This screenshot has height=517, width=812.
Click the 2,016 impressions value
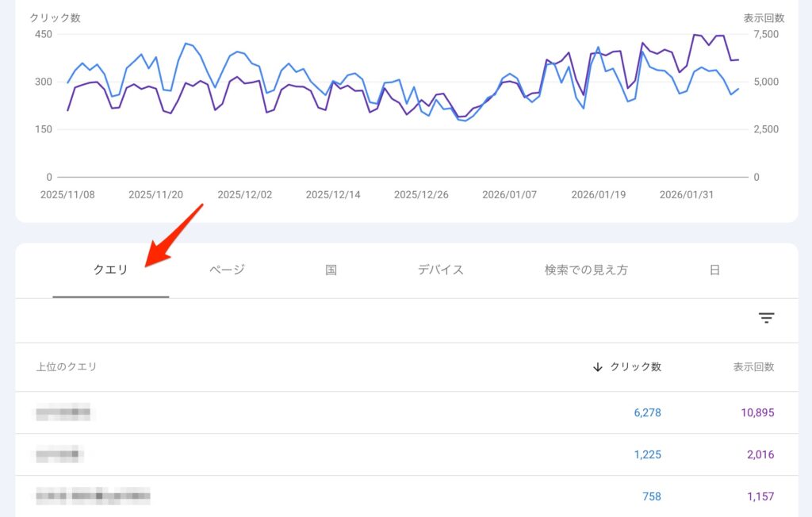click(758, 455)
